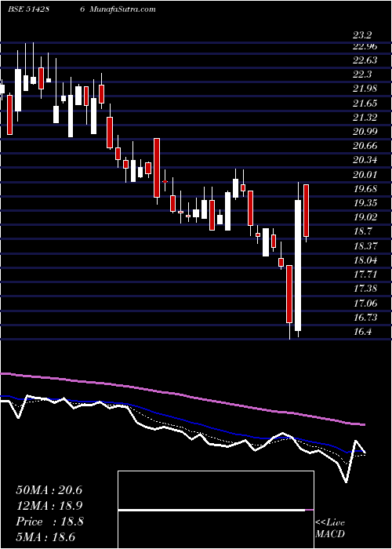
Task: Click the <<Live MACD label
Action: [330, 529]
